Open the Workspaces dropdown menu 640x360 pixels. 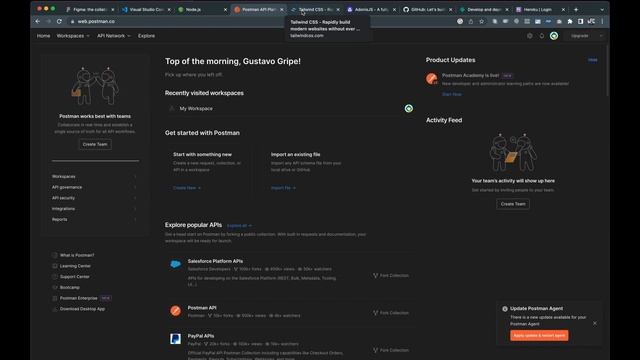point(73,36)
